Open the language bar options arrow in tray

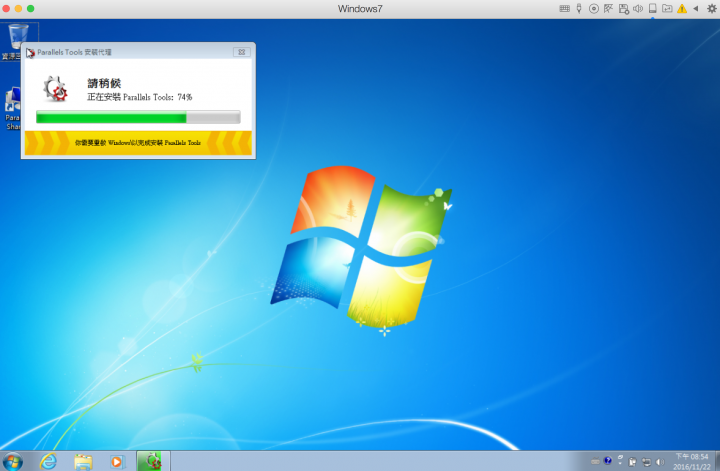click(x=620, y=461)
